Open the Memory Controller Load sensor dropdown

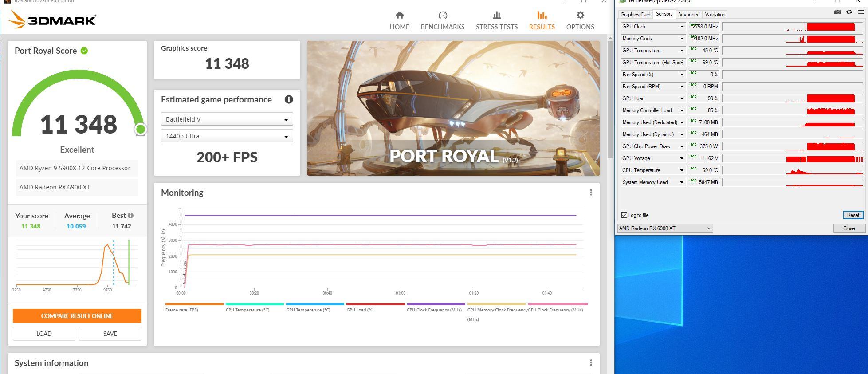pyautogui.click(x=682, y=110)
